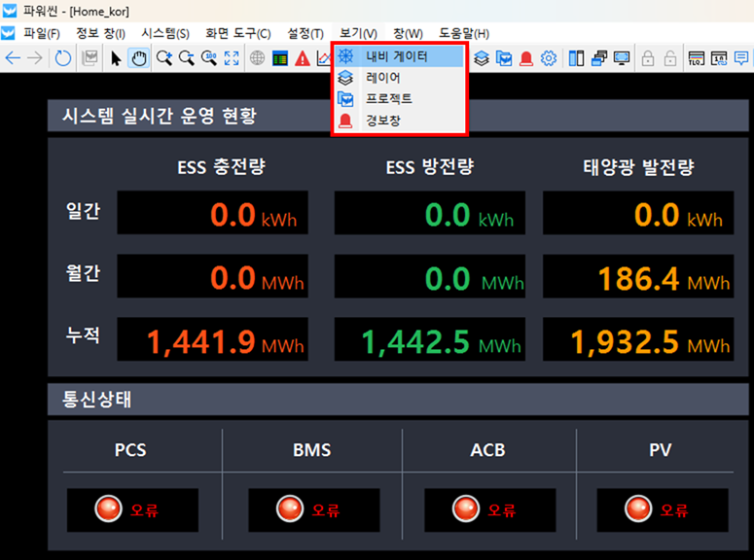Click the monitor display toolbar icon
The image size is (754, 560).
click(x=621, y=58)
